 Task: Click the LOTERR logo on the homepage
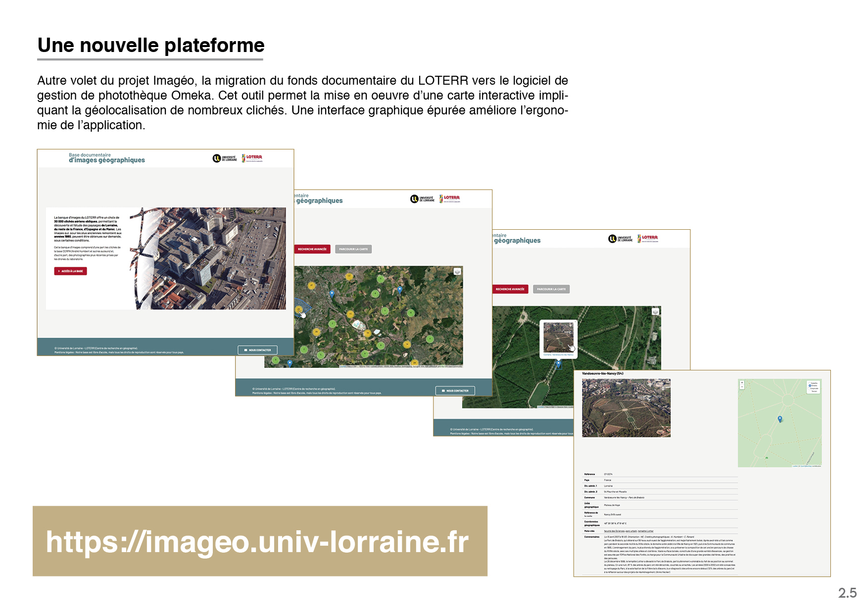252,158
